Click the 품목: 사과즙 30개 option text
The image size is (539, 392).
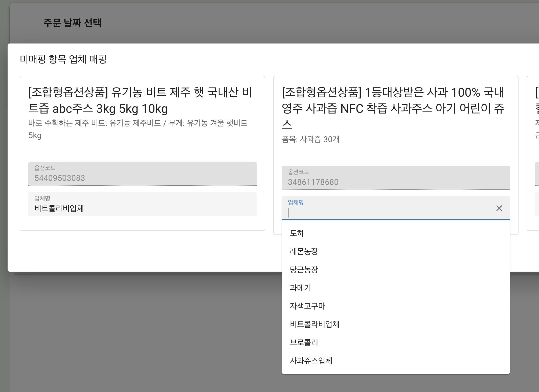coord(310,139)
